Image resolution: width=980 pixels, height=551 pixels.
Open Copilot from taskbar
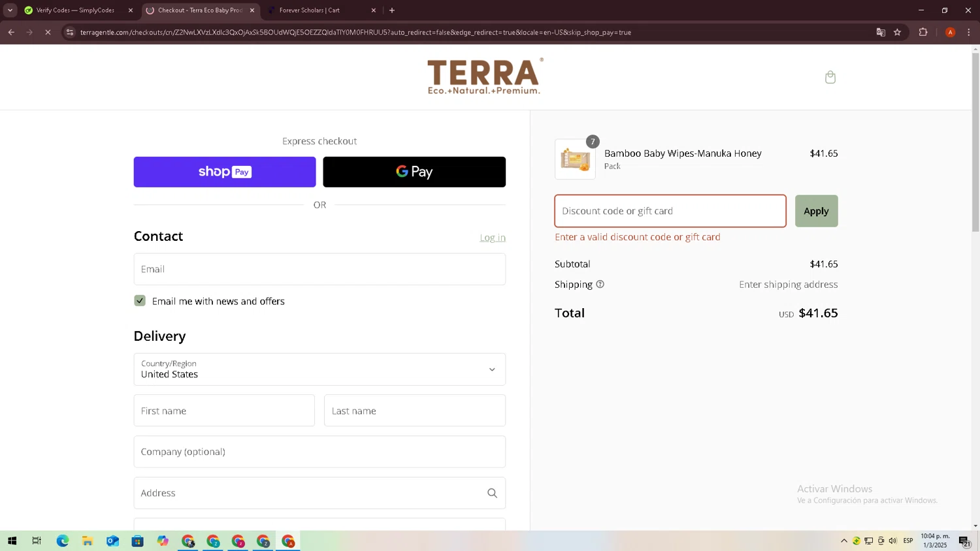click(163, 541)
